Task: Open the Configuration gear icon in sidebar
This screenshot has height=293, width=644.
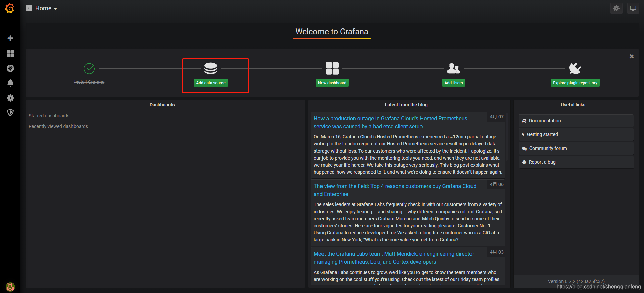Action: click(10, 98)
